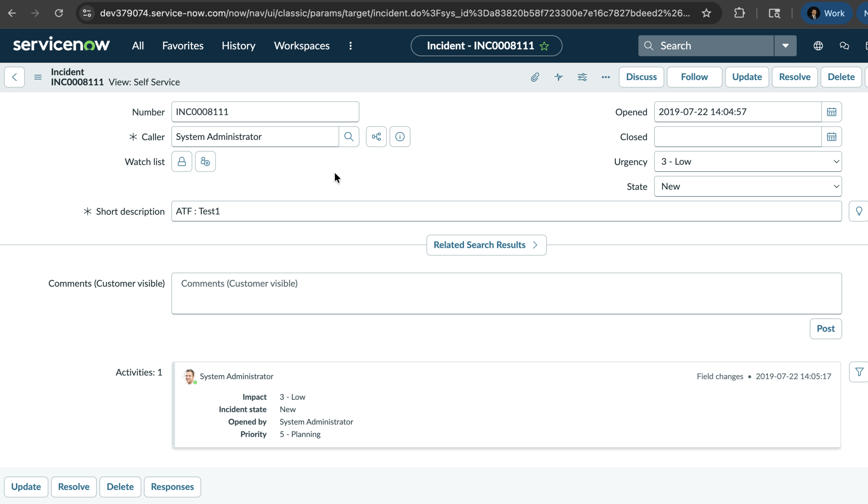
Task: Open the browser tab search icon
Action: tap(774, 13)
